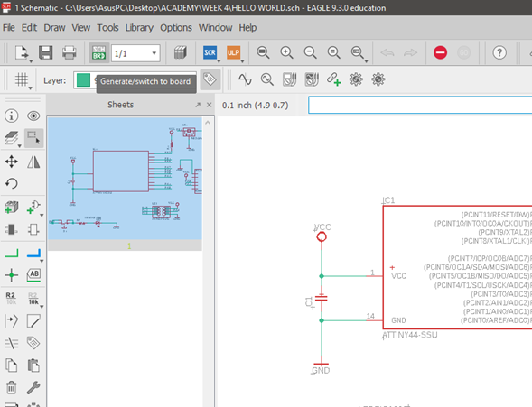Select the Value 10k tool
532x407 pixels.
click(x=33, y=299)
